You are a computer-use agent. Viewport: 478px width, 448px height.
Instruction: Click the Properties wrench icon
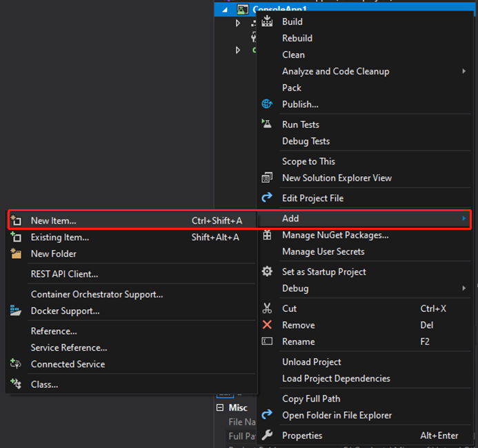point(267,436)
